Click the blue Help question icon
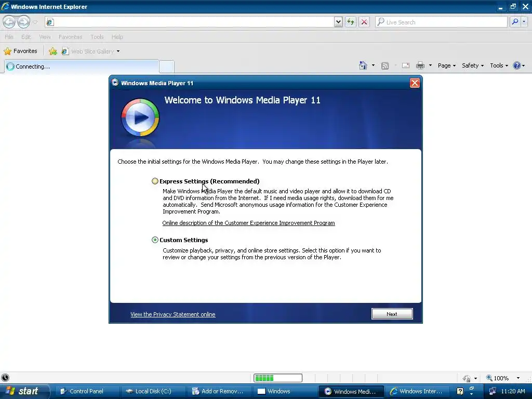Screen dimensions: 532x399 pos(517,65)
